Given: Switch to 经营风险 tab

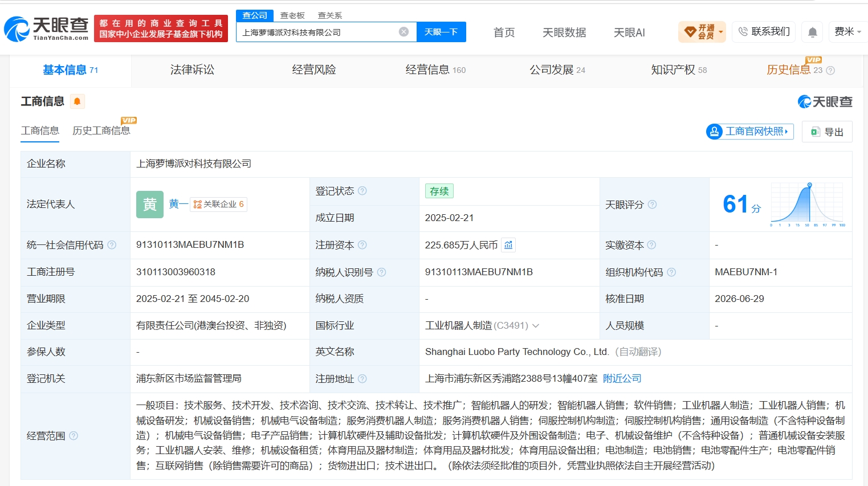Looking at the screenshot, I should pos(314,70).
